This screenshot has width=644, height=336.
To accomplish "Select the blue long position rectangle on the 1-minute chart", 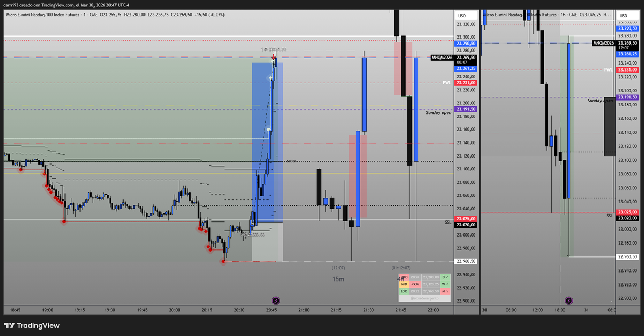I will [267, 142].
